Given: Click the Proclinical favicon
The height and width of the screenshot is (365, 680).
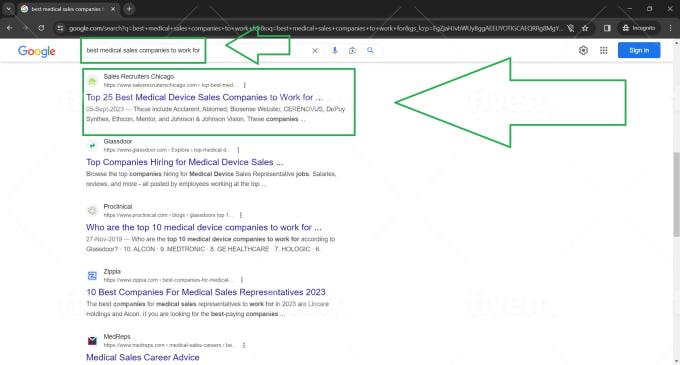Looking at the screenshot, I should click(x=92, y=211).
